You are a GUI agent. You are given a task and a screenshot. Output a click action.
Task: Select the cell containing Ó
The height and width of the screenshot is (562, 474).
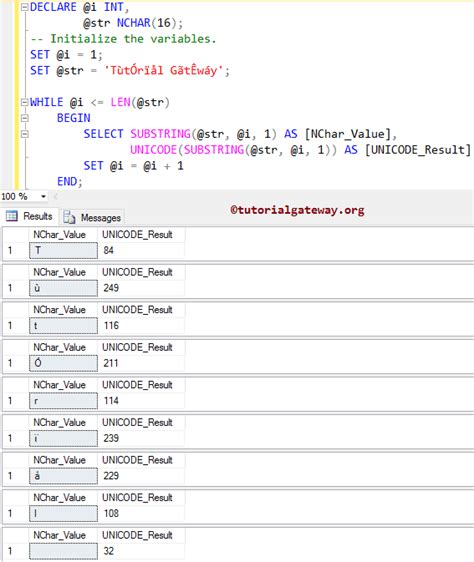tap(63, 363)
